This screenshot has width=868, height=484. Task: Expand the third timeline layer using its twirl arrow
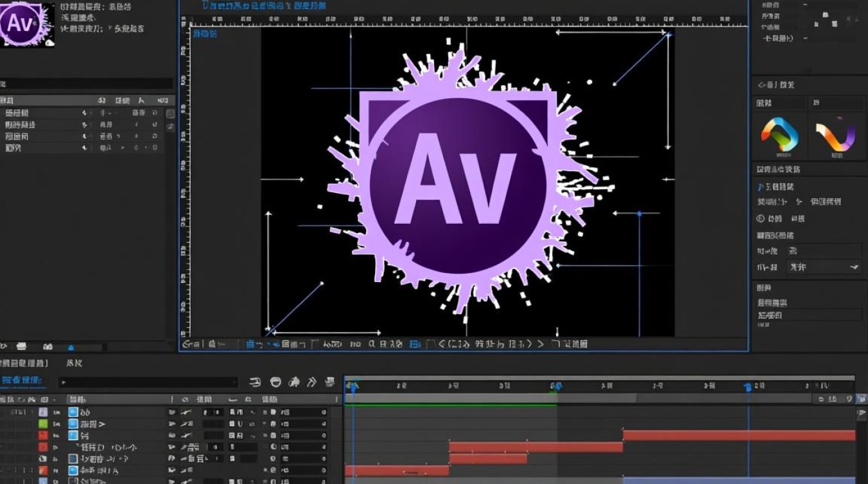57,436
